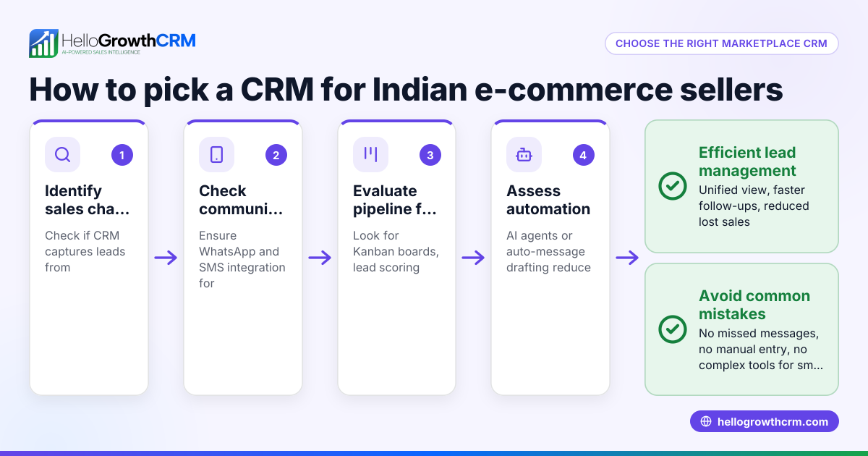Click the main headline about picking a CRM
The image size is (868, 456).
pyautogui.click(x=406, y=90)
